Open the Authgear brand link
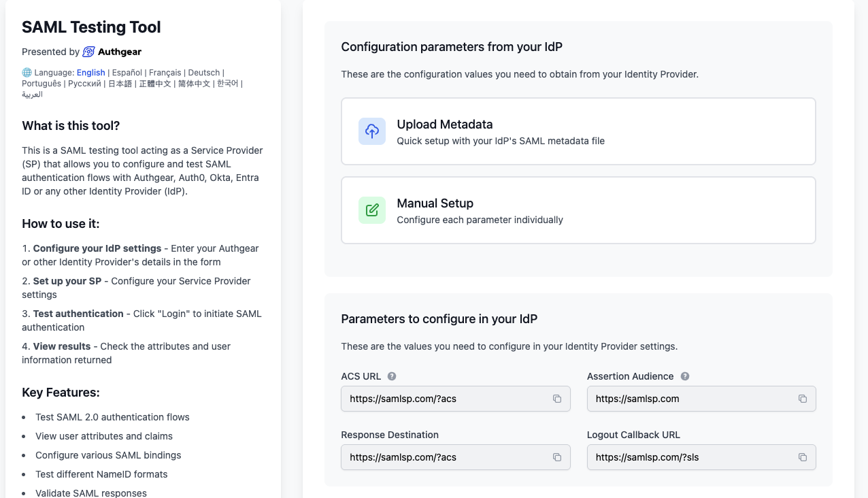 pyautogui.click(x=112, y=52)
